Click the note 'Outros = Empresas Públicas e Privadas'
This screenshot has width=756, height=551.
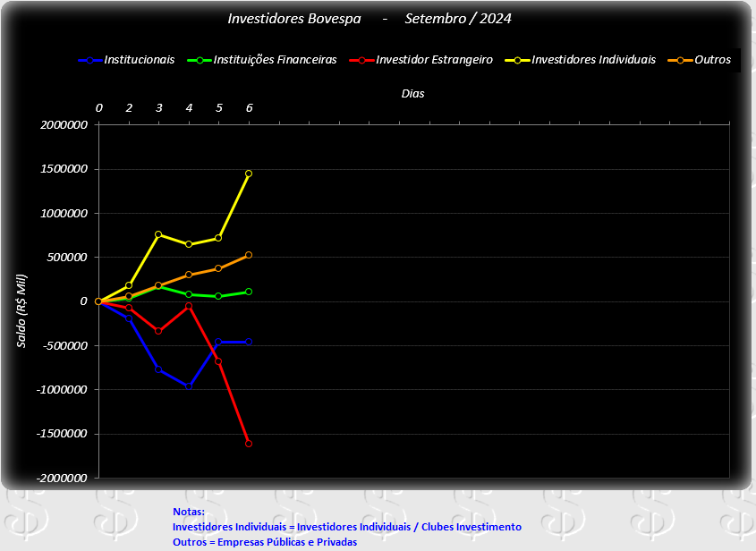[265, 542]
